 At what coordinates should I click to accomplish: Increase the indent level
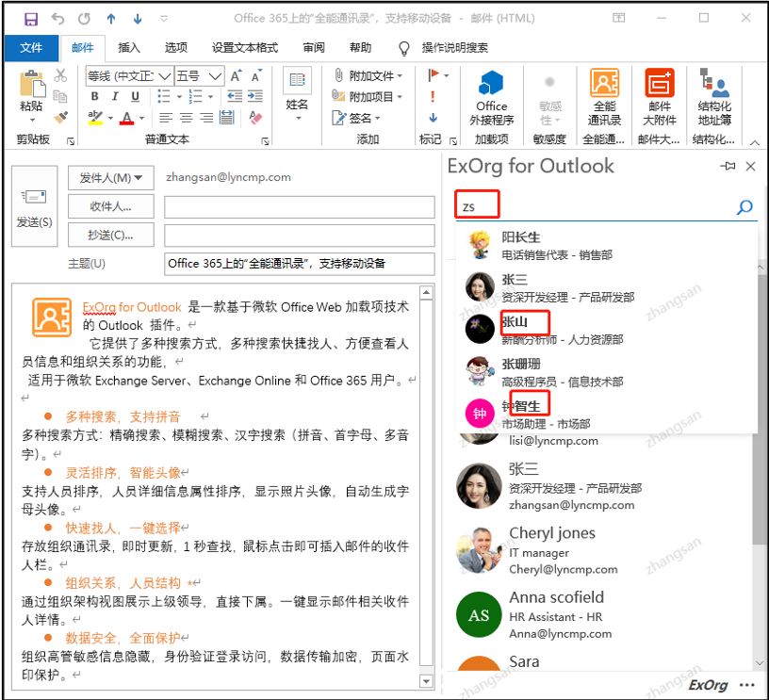coord(255,96)
